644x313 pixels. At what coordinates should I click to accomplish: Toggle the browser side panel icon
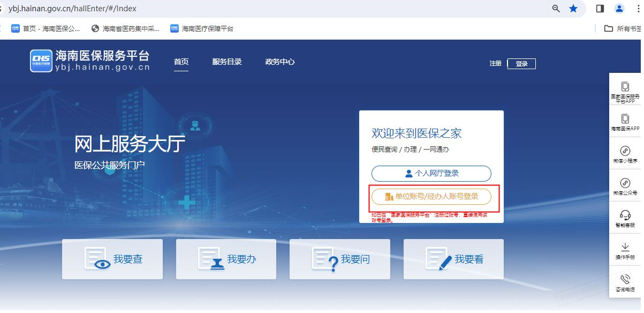[600, 9]
